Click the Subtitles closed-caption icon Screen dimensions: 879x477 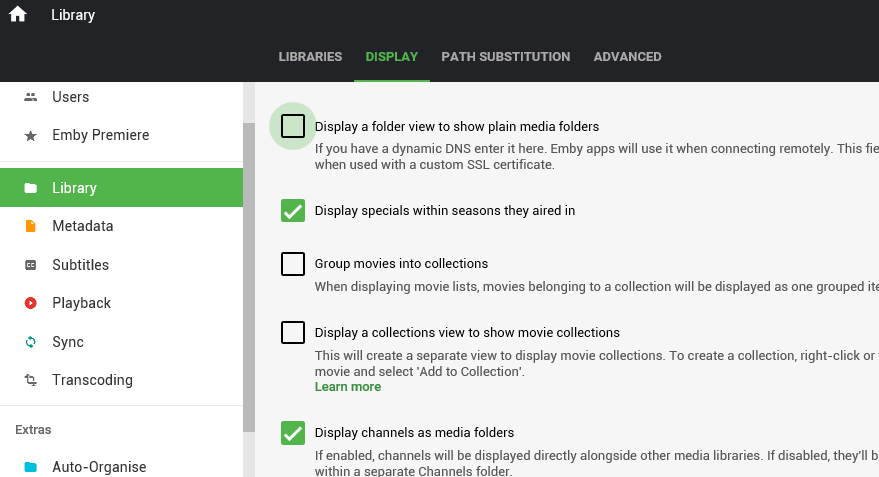pos(31,265)
